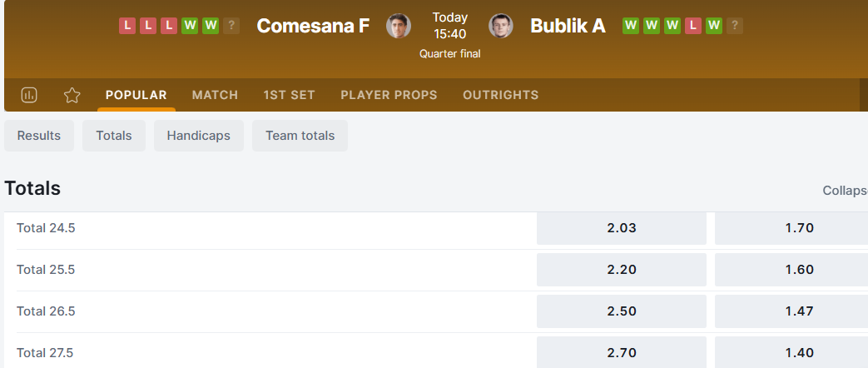Select the PLAYER PROPS tab
The width and height of the screenshot is (868, 368).
pos(389,95)
